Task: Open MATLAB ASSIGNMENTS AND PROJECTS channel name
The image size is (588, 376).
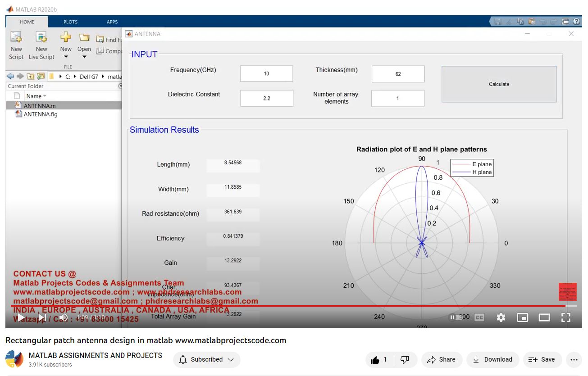Action: (x=96, y=355)
